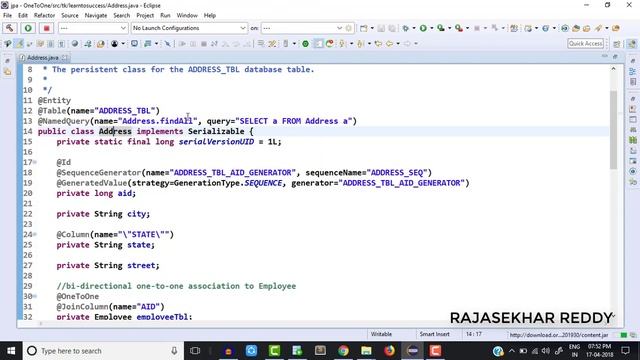Image resolution: width=640 pixels, height=360 pixels.
Task: Click the launch target settings gear icon
Action: tap(349, 28)
